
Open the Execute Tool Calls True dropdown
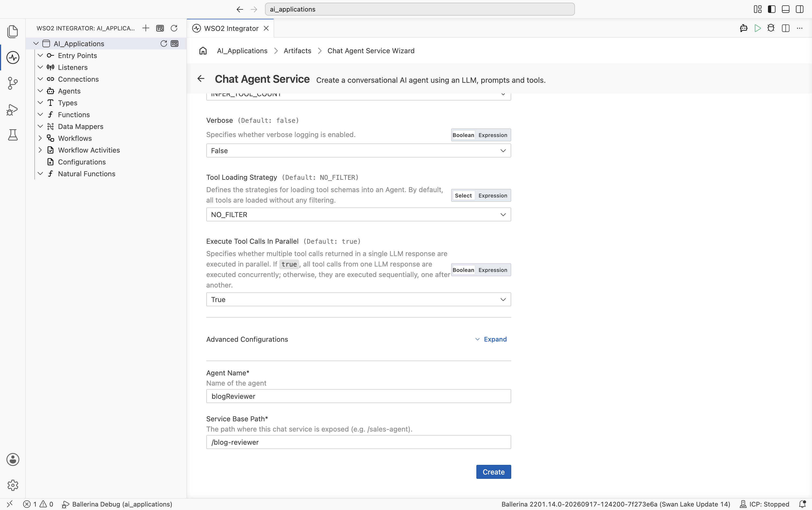(x=358, y=300)
